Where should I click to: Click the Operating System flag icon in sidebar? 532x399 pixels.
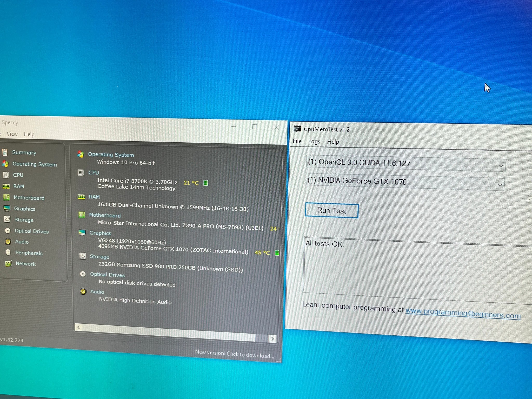5,164
